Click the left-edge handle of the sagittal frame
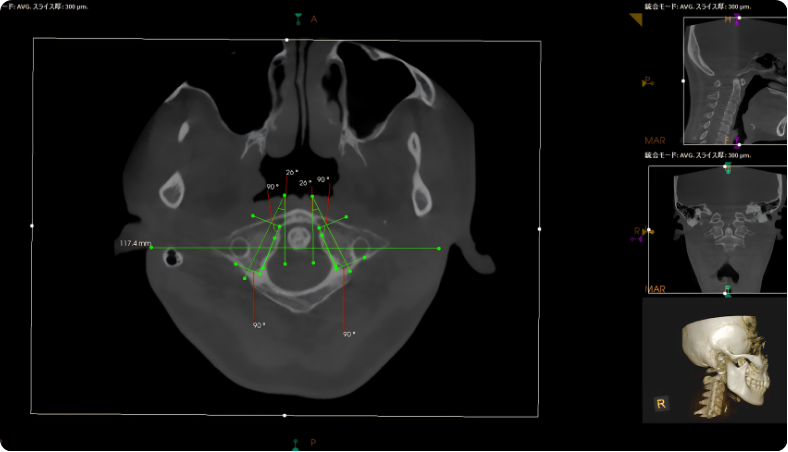 click(x=683, y=80)
